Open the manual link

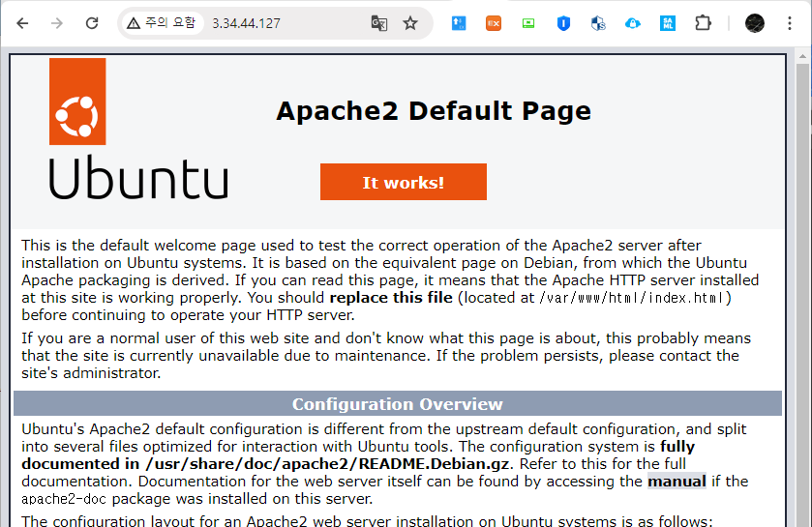pos(677,482)
